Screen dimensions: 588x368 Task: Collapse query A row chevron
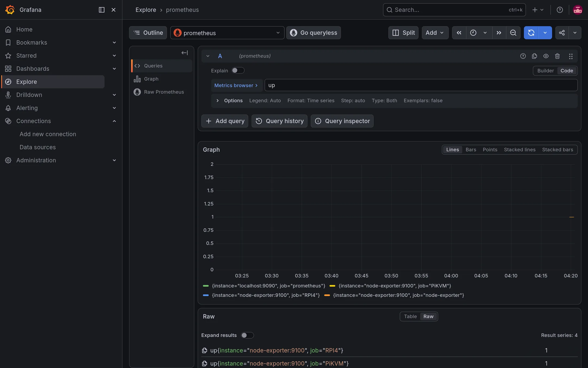click(208, 56)
